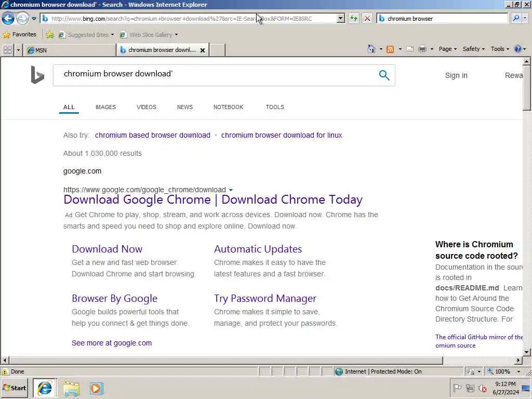532x399 pixels.
Task: Select the NOTEBOOK search tab
Action: tap(228, 107)
